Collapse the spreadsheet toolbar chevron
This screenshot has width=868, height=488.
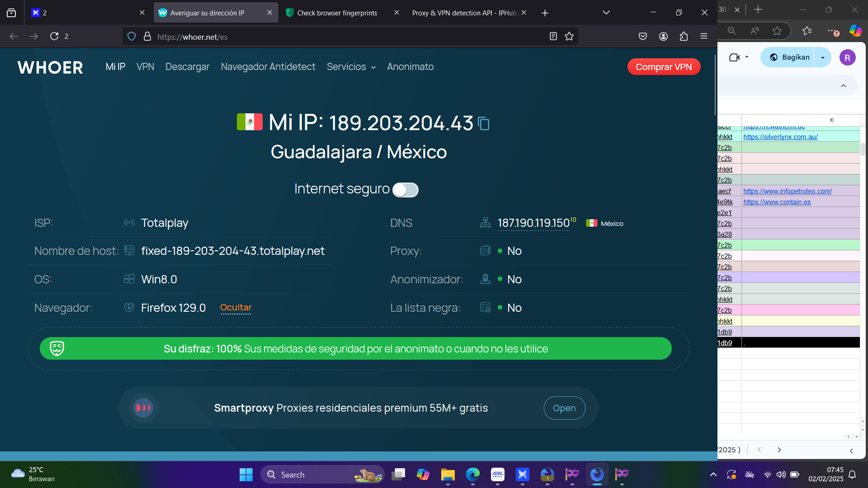click(843, 86)
